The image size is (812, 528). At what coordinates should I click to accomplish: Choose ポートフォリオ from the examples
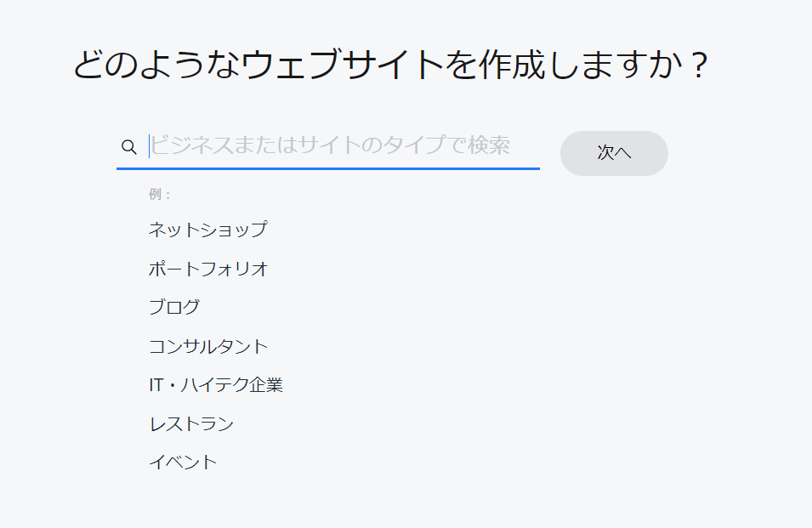pos(208,269)
